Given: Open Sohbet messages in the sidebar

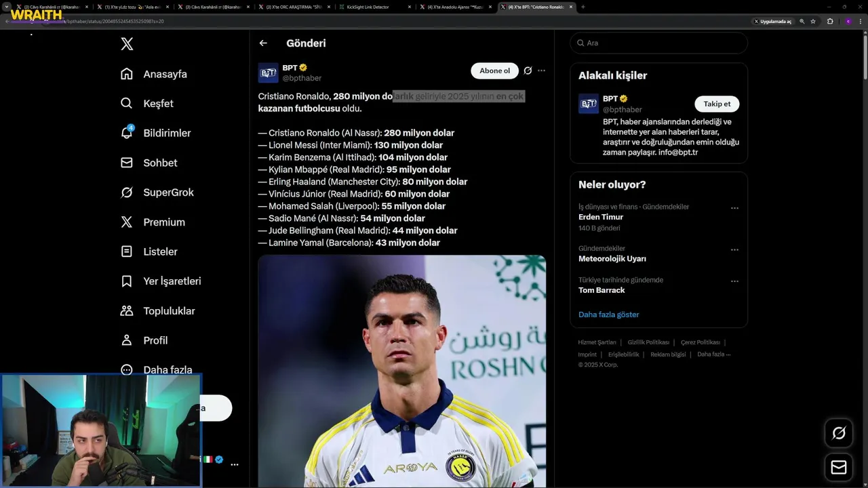Looking at the screenshot, I should 149,163.
